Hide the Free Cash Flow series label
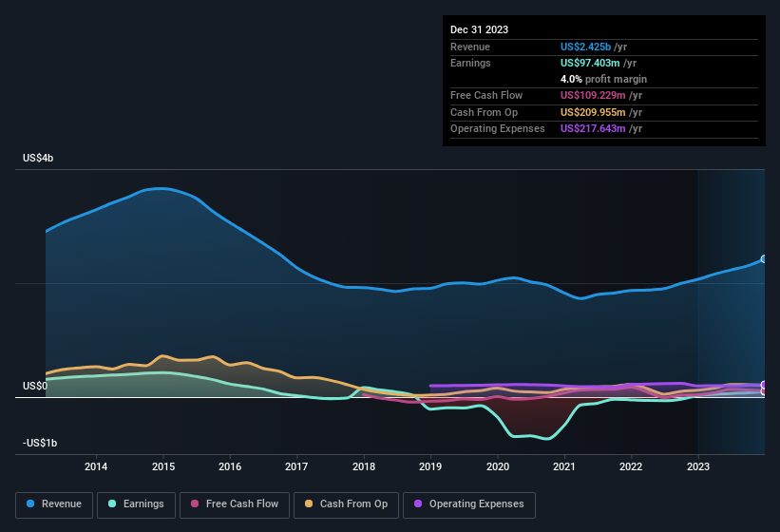Image resolution: width=780 pixels, height=532 pixels. click(x=241, y=503)
